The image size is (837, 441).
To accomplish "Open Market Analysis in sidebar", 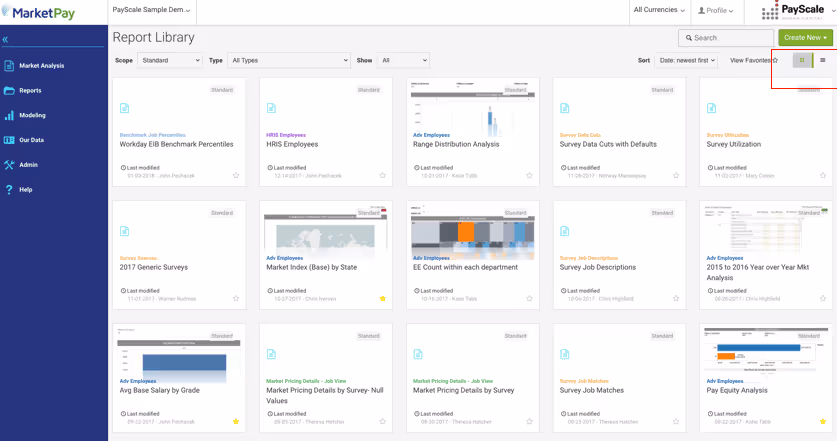I will click(42, 66).
